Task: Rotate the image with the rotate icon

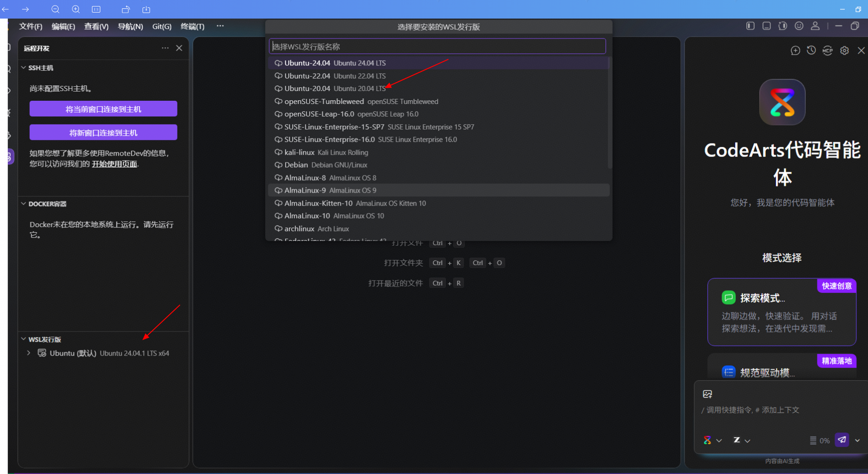Action: point(126,9)
